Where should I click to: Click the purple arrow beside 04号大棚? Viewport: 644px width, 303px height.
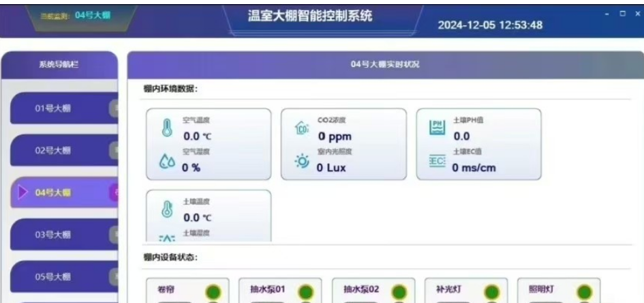[x=23, y=192]
